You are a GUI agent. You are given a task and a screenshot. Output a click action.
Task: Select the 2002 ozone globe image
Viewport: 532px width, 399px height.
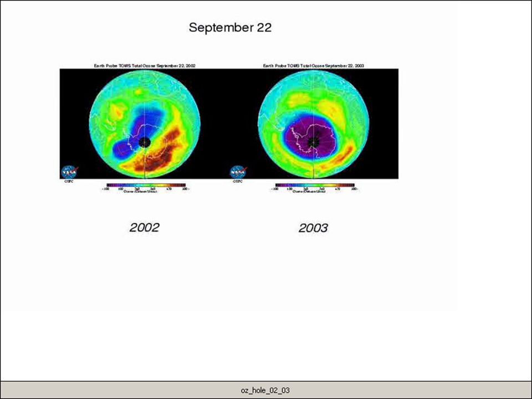tap(145, 125)
